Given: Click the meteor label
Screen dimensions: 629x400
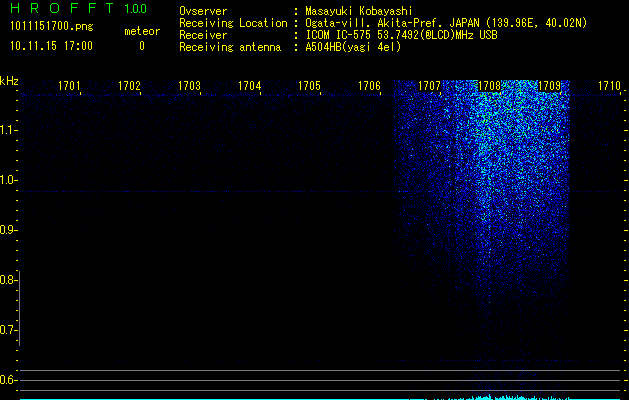Looking at the screenshot, I should [x=142, y=31].
